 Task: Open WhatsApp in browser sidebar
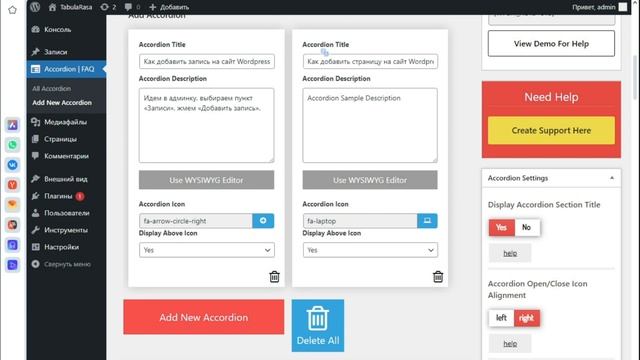click(x=13, y=145)
